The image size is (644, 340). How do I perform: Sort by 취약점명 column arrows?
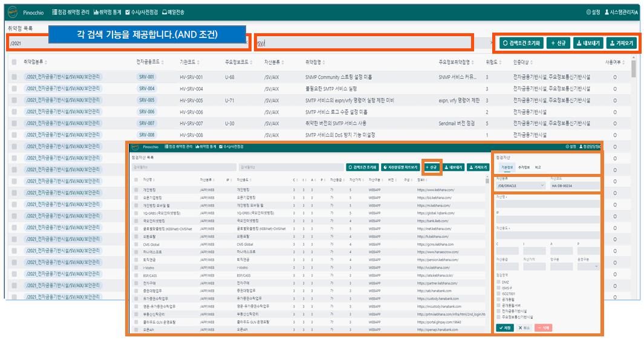pyautogui.click(x=324, y=62)
